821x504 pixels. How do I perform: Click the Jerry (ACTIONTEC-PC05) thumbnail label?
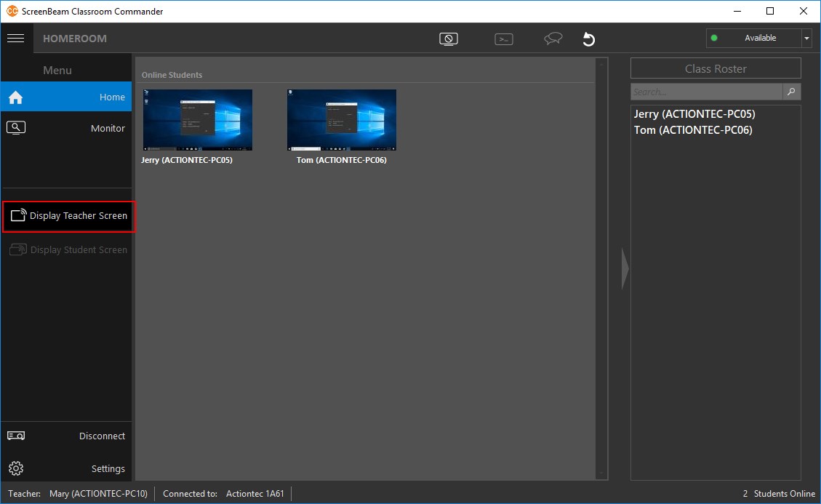point(187,160)
